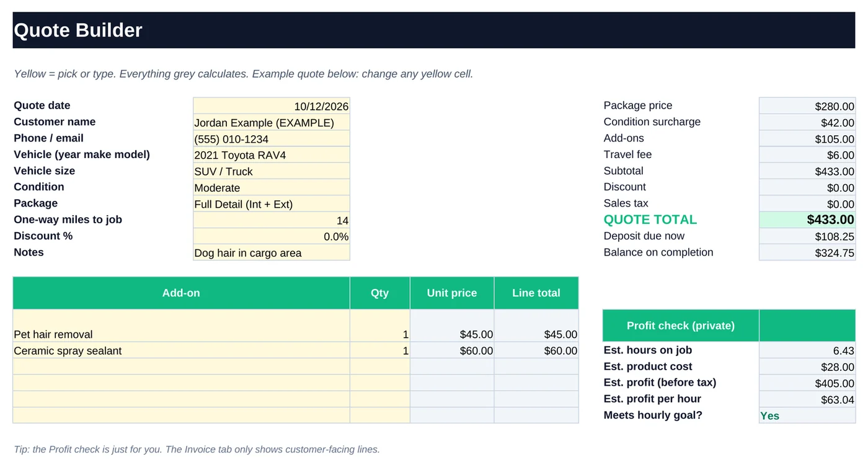The height and width of the screenshot is (467, 868).
Task: Click the Unit price column header
Action: (452, 293)
